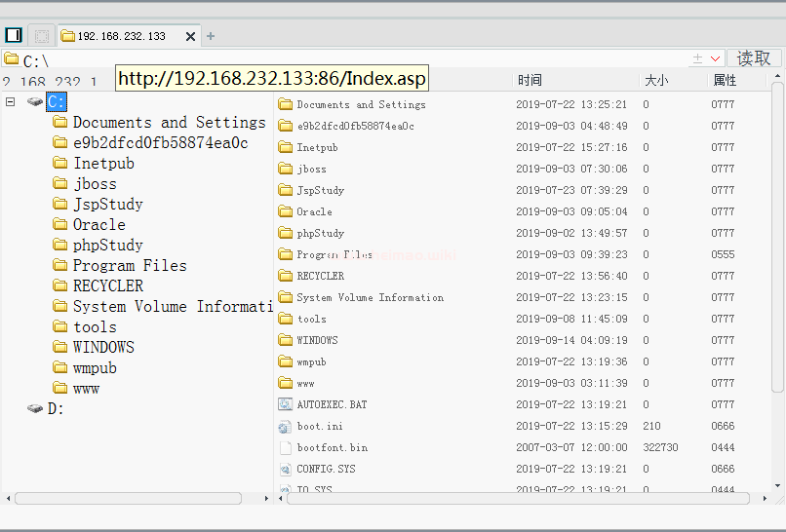Switch to the 192.168.232.133 tab

(x=121, y=36)
